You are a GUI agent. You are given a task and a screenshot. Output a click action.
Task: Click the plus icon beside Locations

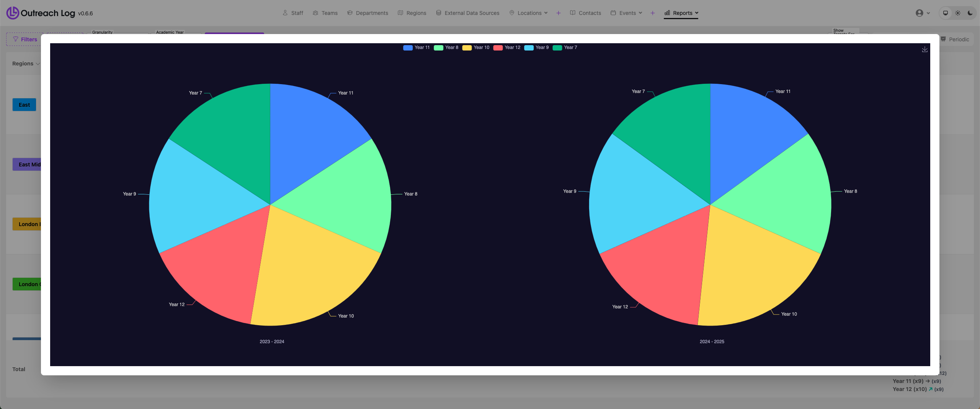point(559,13)
